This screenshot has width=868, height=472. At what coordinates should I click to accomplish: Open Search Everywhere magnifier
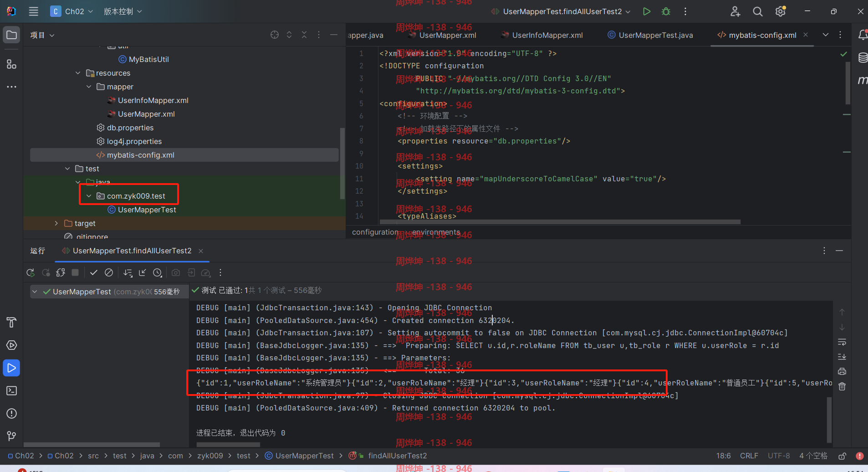pos(758,11)
